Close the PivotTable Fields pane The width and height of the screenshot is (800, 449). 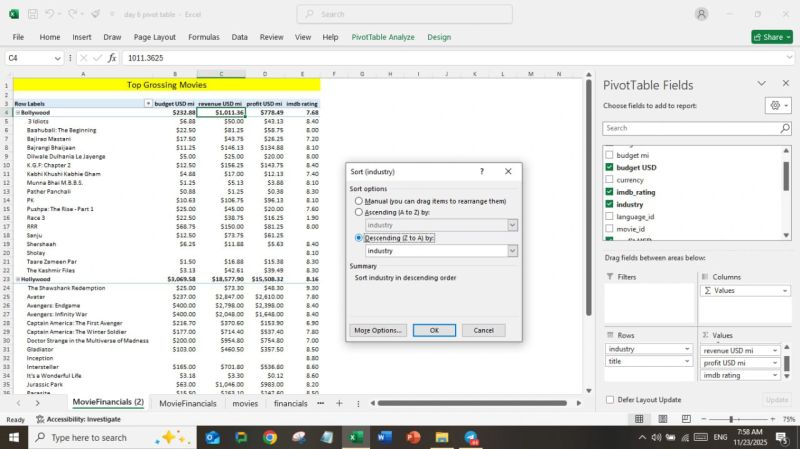point(786,83)
